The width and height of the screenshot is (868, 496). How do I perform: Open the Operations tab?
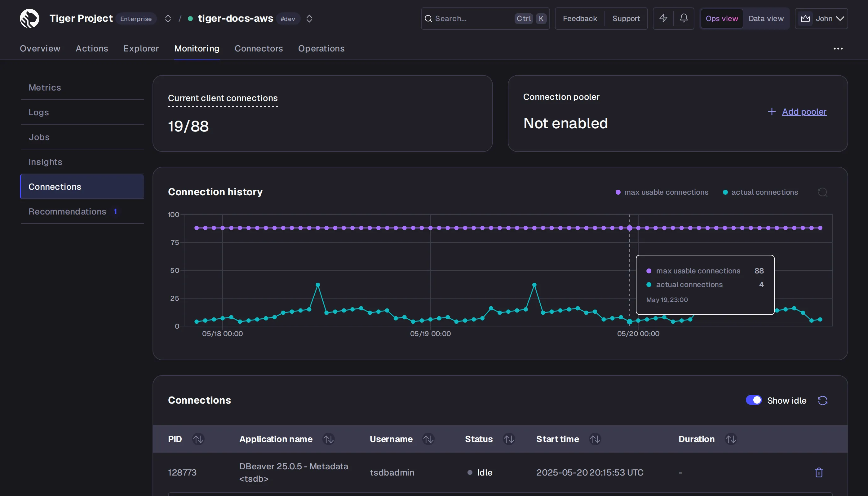coord(321,48)
